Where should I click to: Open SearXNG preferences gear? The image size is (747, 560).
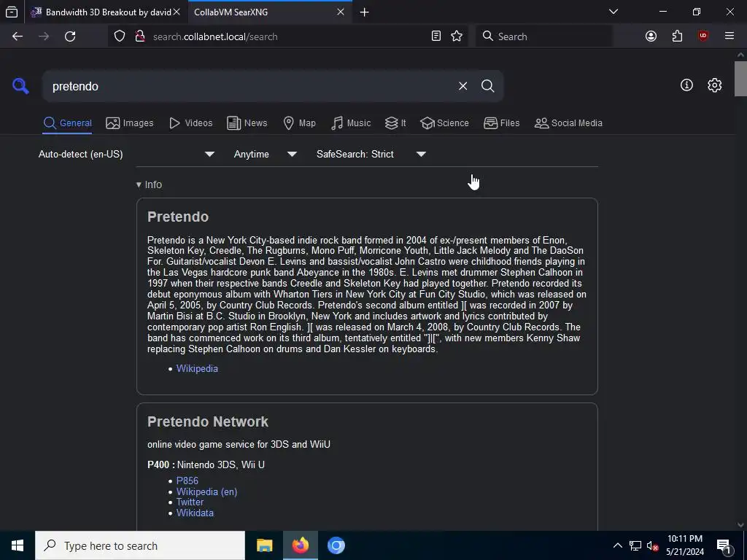click(x=715, y=85)
